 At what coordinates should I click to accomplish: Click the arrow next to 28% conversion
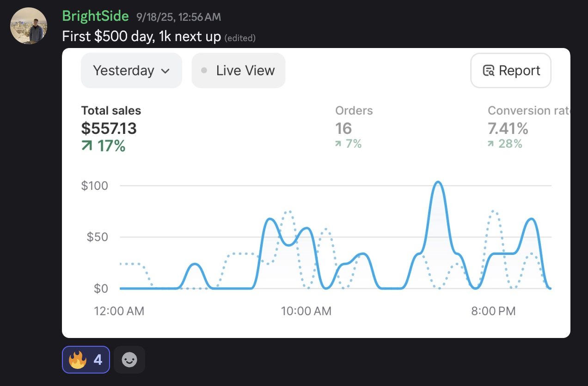[x=491, y=144]
